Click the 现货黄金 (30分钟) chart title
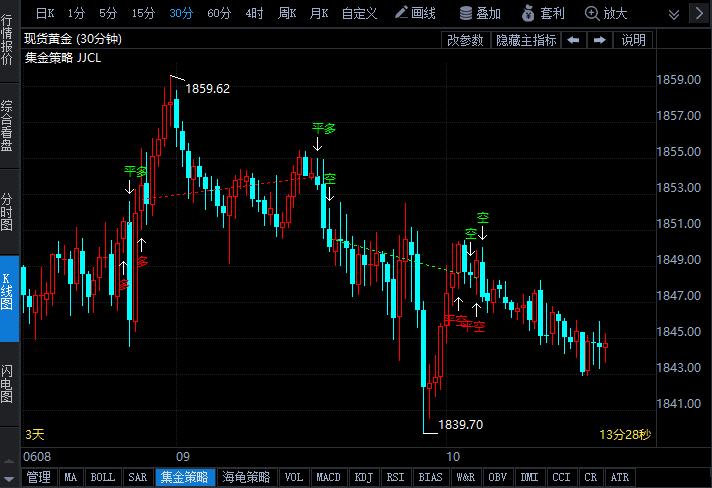 [x=73, y=39]
